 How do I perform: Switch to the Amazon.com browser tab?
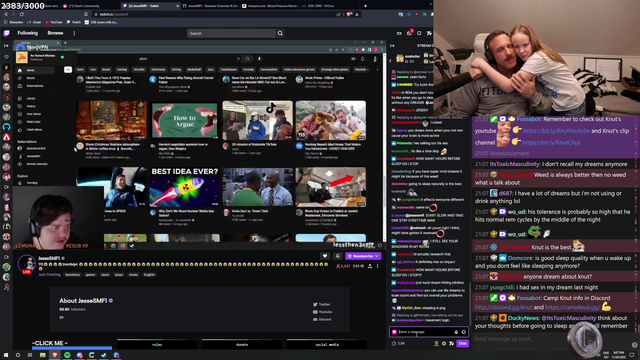pyautogui.click(x=270, y=6)
